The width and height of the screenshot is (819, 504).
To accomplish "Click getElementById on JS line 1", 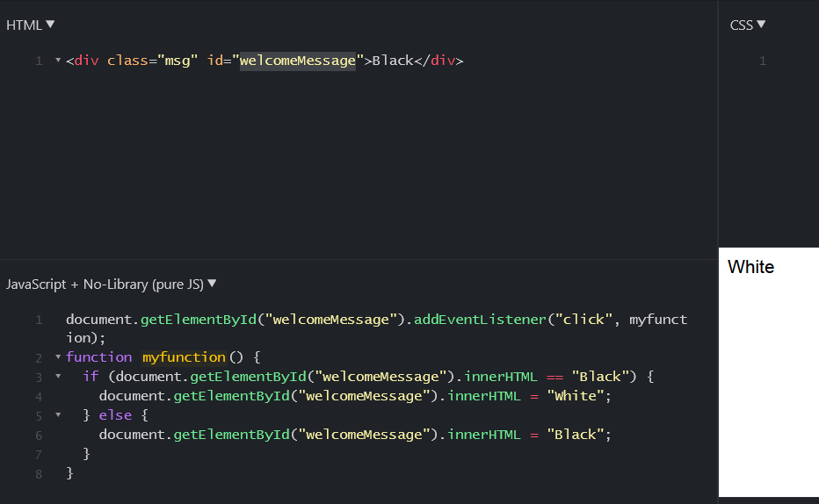I will pyautogui.click(x=199, y=320).
